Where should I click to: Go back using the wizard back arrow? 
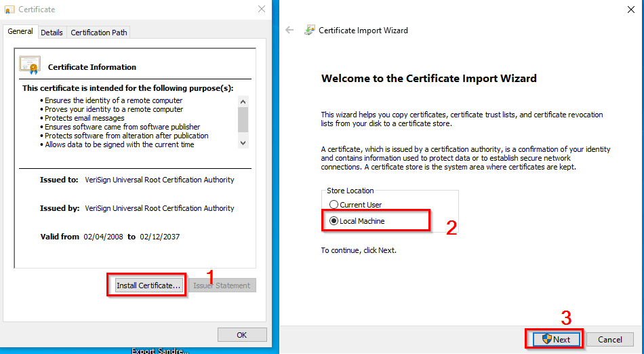pyautogui.click(x=289, y=31)
